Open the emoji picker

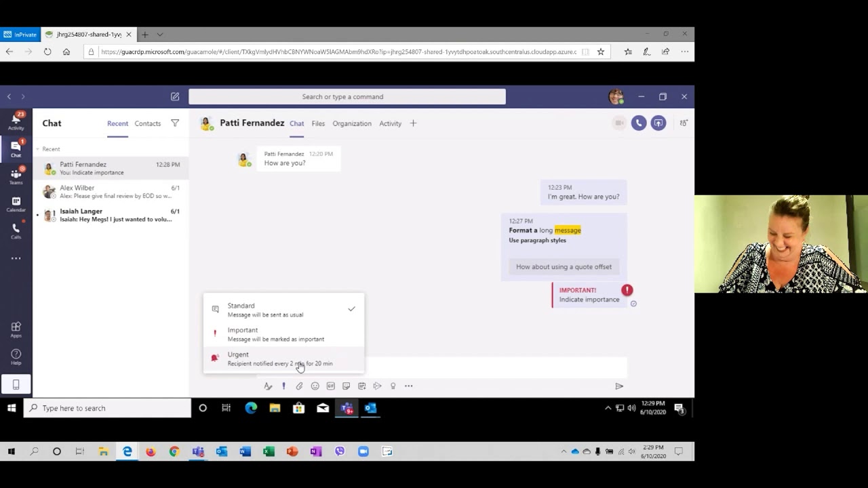(315, 386)
